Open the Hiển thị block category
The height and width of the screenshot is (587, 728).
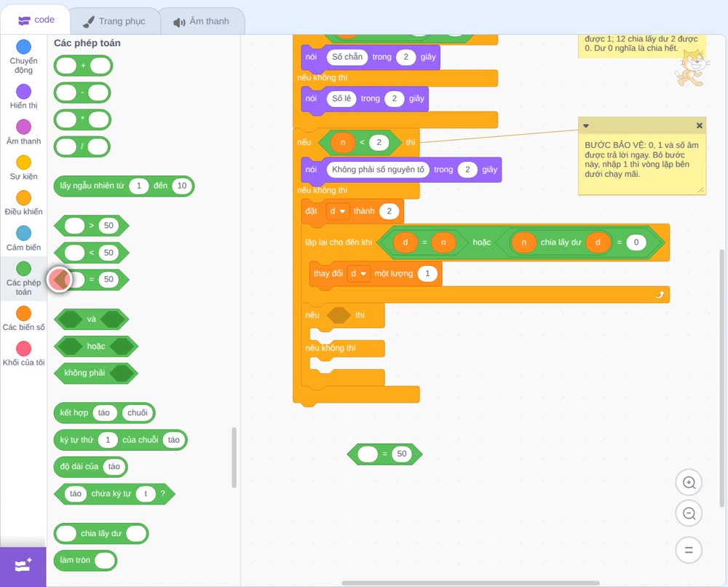pos(23,97)
